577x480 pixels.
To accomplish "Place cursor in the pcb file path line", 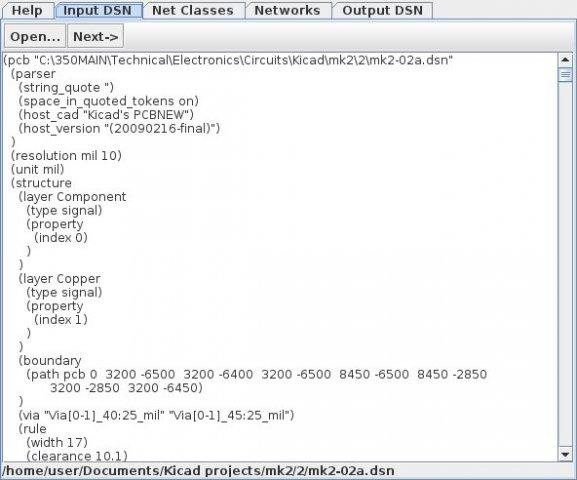I will pos(228,60).
